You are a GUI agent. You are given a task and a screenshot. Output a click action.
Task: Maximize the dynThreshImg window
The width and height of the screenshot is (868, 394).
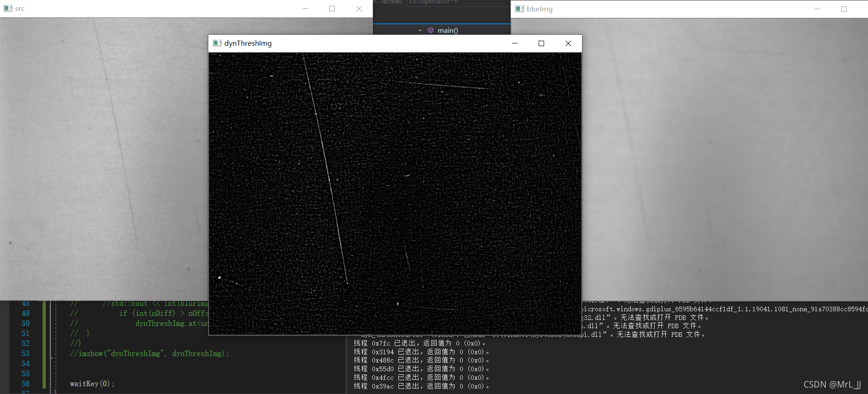(x=541, y=43)
